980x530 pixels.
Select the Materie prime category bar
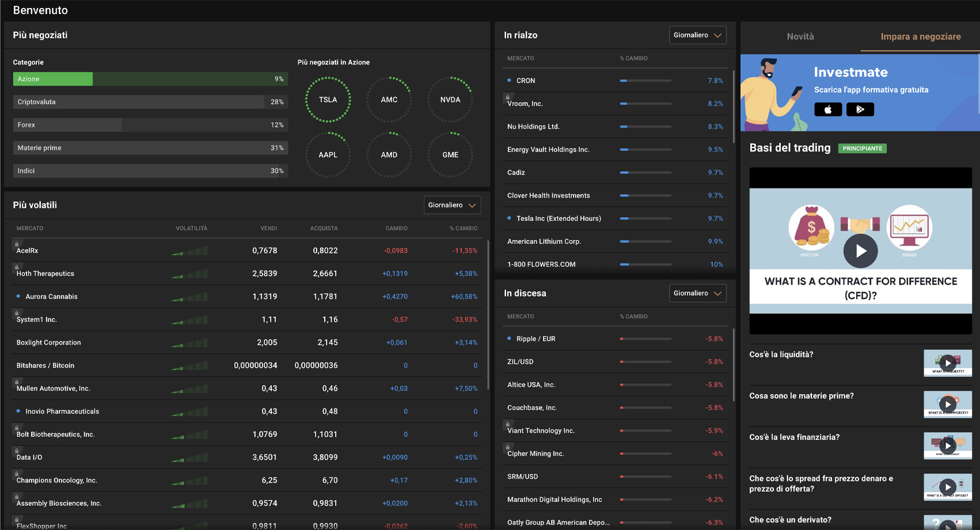tap(150, 148)
